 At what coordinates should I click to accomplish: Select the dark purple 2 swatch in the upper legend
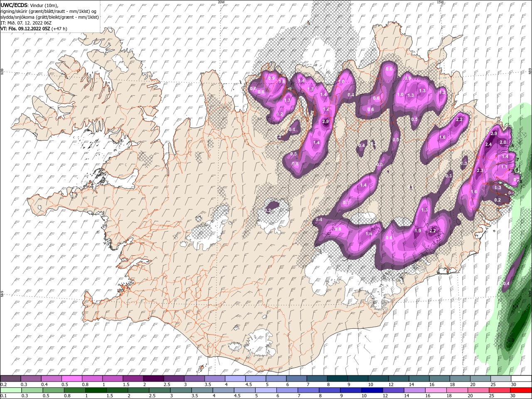(153, 379)
